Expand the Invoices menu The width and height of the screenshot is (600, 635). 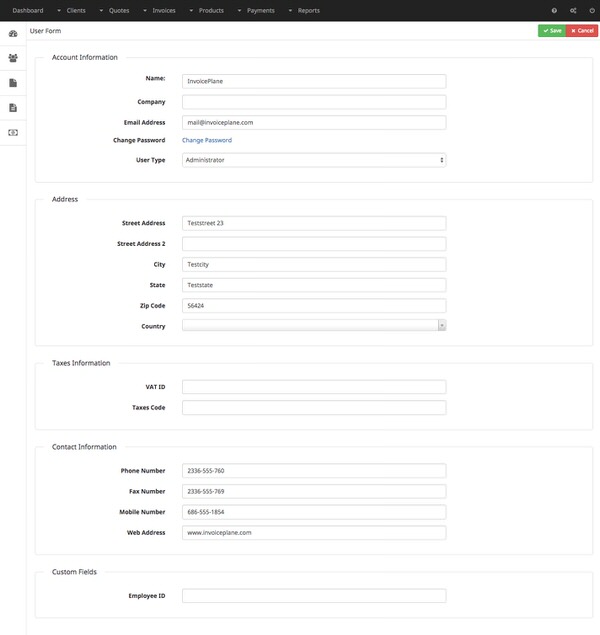tap(160, 11)
